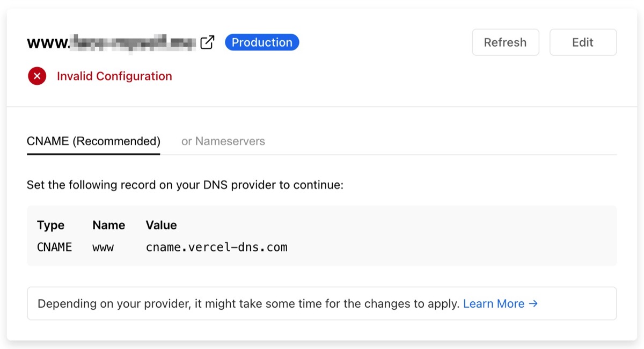This screenshot has height=349, width=644.
Task: Click the CNAME record type label
Action: (x=54, y=247)
